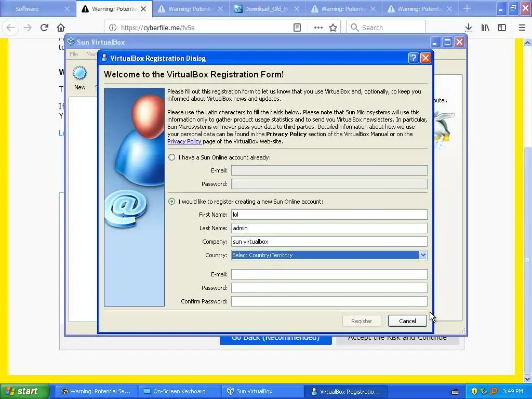This screenshot has height=399, width=532.
Task: Click the Last Name field
Action: [329, 228]
